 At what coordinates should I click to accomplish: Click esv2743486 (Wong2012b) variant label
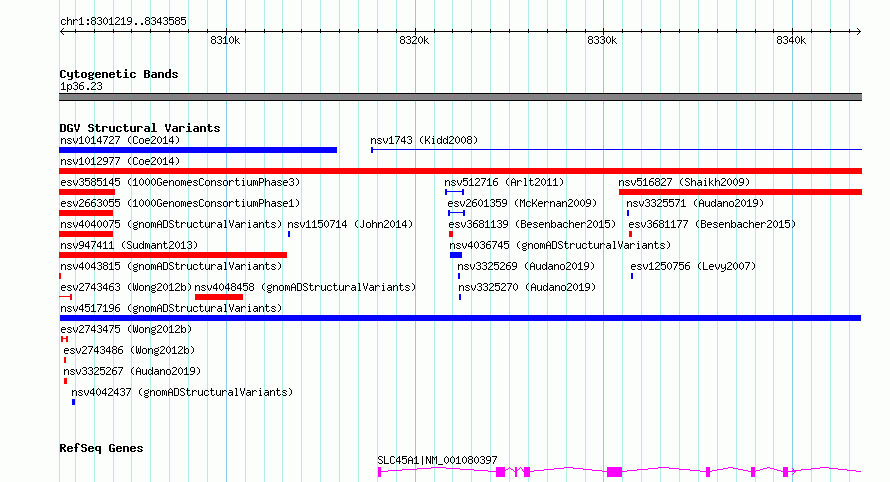(x=129, y=350)
